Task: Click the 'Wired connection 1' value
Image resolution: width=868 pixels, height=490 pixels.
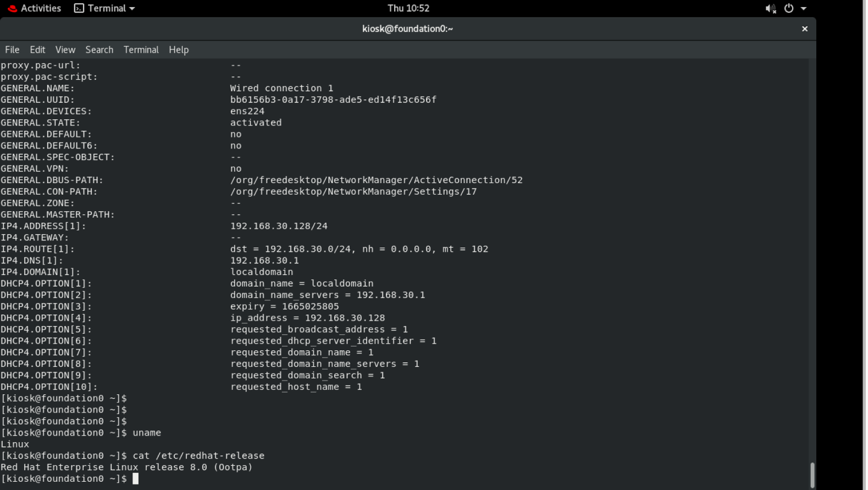Action: click(x=281, y=88)
